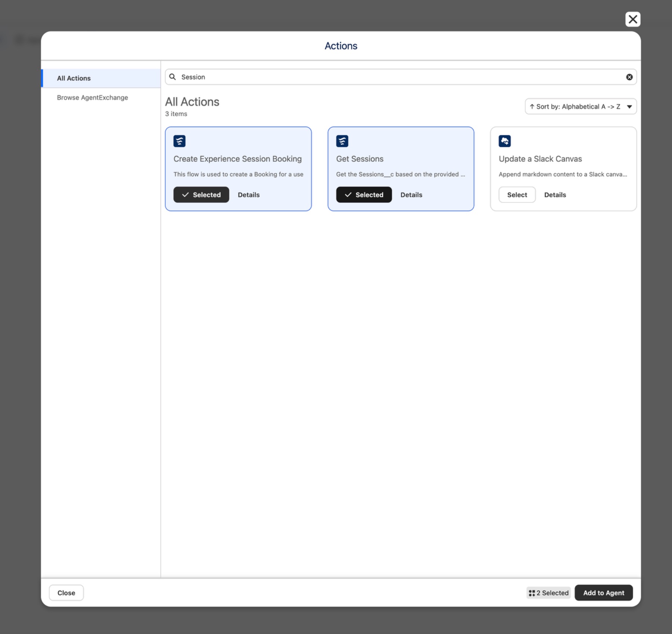Clear the Session search text

(629, 77)
